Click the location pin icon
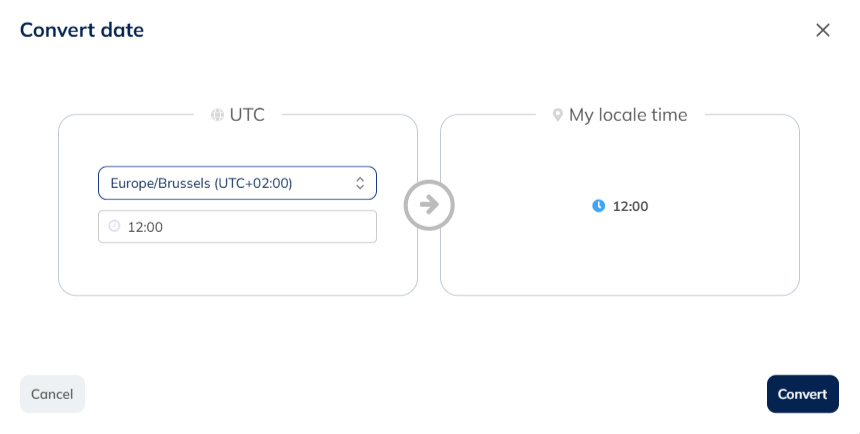 [558, 115]
